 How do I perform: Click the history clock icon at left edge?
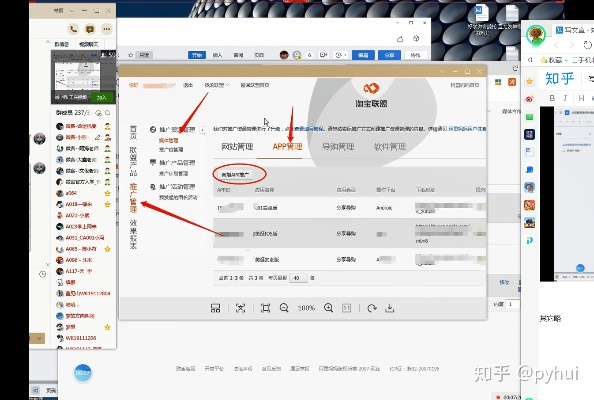click(42, 274)
